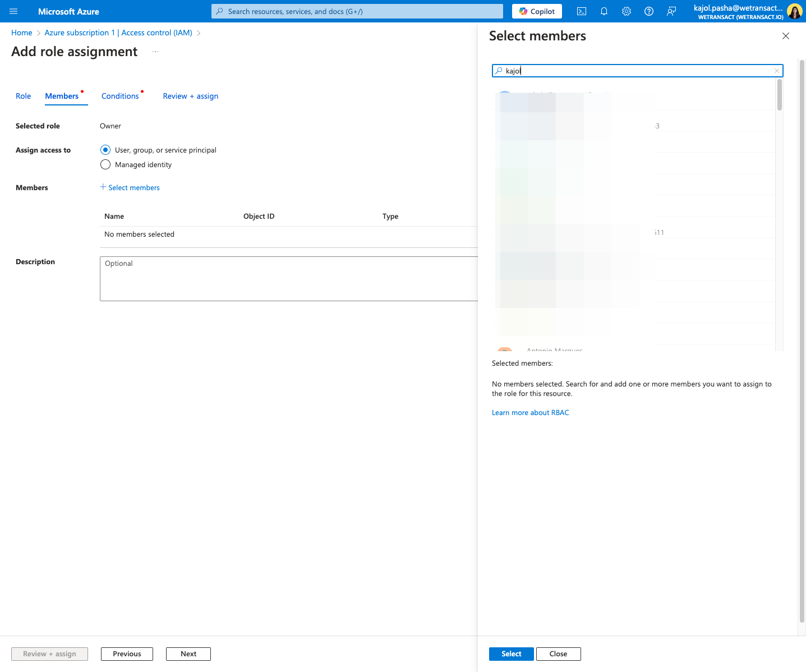Switch to the Conditions tab
Screen dimensions: 806x672
point(120,96)
